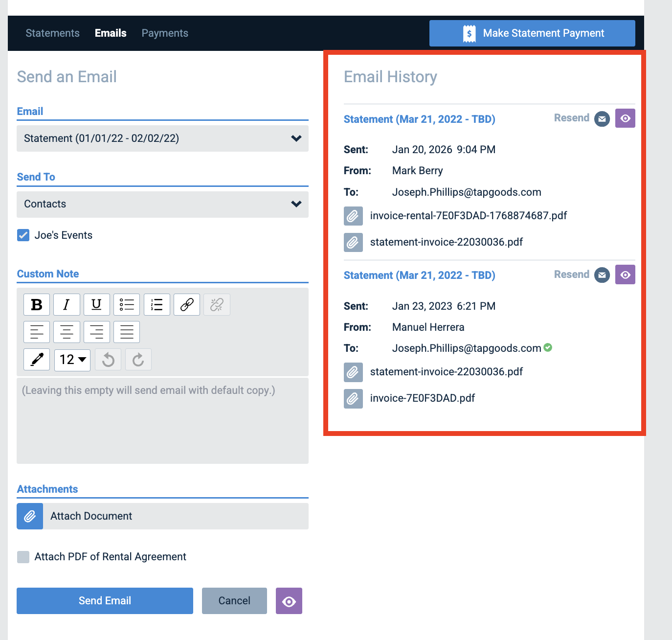Screen dimensions: 672x640
Task: Click Resend for the Jan 23, 2023 email
Action: pos(571,274)
